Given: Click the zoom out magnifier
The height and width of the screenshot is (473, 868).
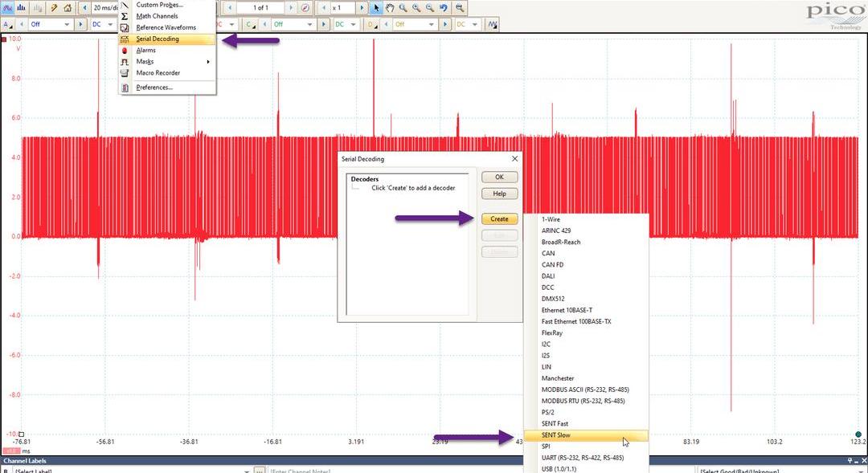Looking at the screenshot, I should (x=429, y=8).
